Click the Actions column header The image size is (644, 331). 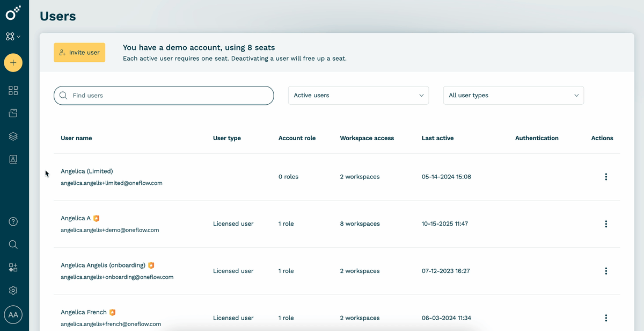602,138
